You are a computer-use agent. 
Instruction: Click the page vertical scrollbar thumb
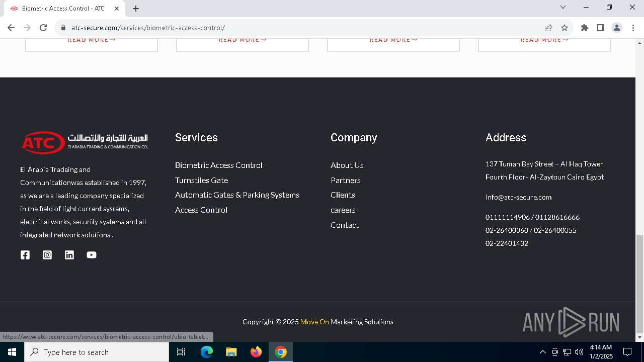[x=639, y=284]
